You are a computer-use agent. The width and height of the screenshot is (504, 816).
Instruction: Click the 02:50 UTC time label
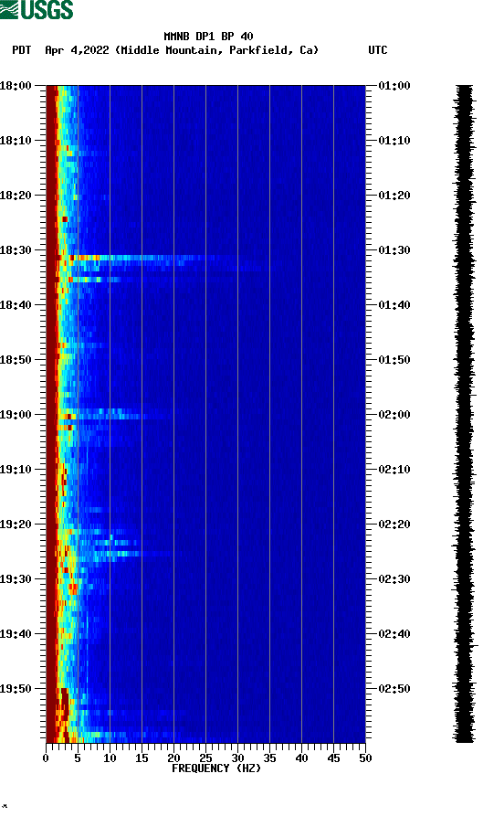(394, 688)
